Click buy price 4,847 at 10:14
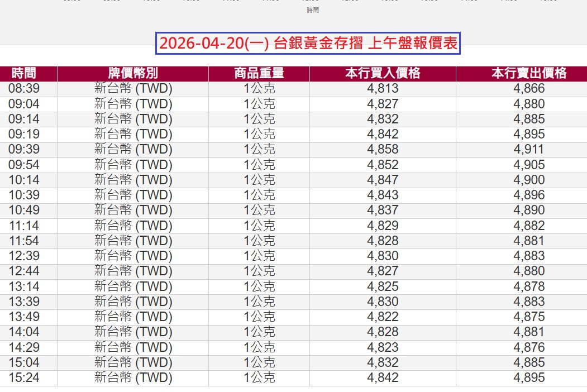Screen dimensions: 587x392 click(x=383, y=180)
